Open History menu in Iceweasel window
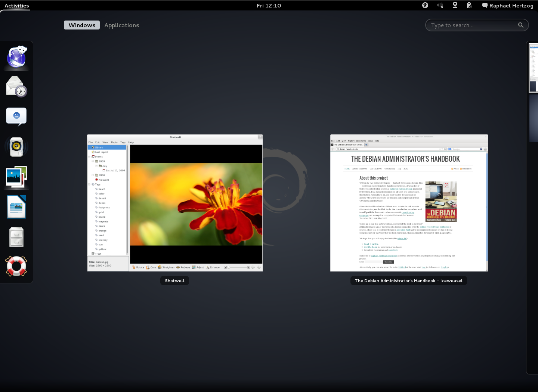The image size is (538, 392). tap(351, 141)
